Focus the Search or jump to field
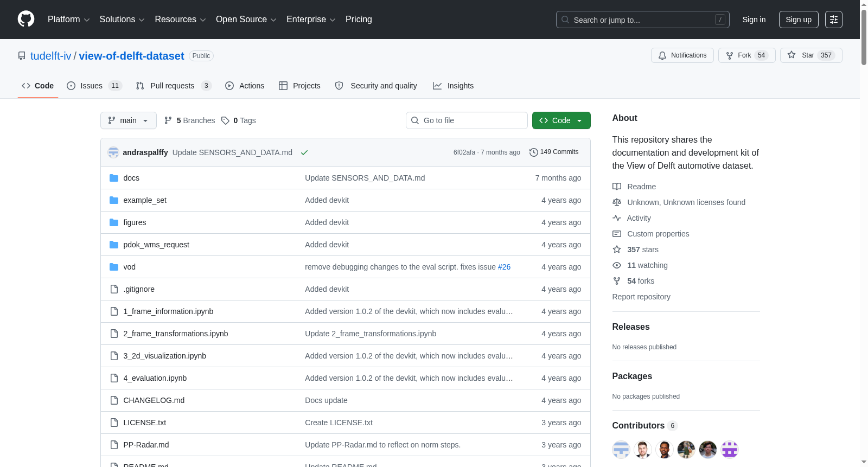The width and height of the screenshot is (868, 467). [x=643, y=20]
